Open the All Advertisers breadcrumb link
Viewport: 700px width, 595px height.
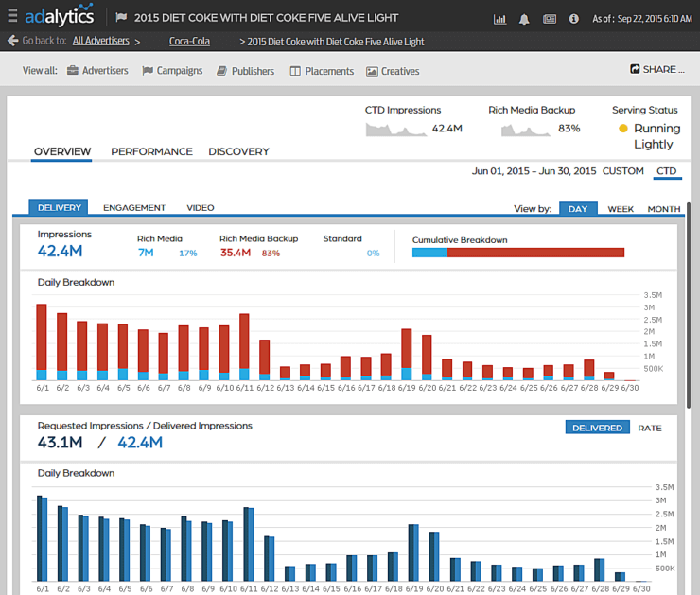101,41
